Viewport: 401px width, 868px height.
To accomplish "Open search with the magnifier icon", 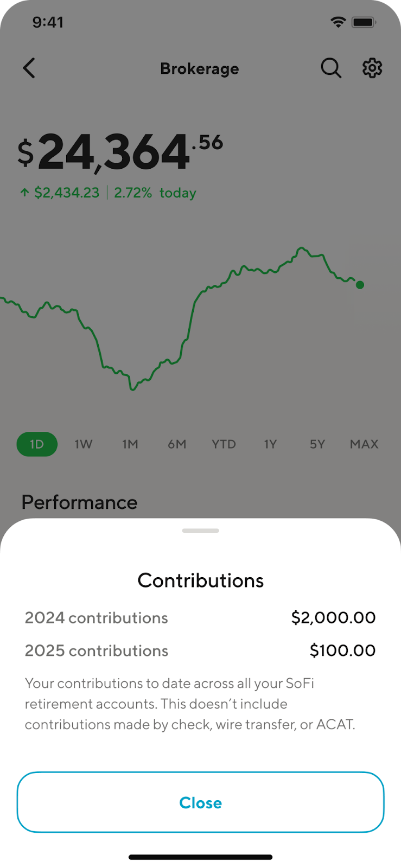I will (x=330, y=68).
